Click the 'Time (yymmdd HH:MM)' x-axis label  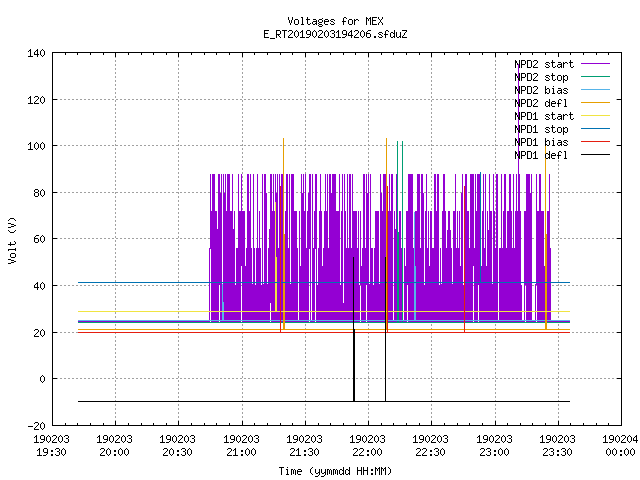(x=335, y=471)
